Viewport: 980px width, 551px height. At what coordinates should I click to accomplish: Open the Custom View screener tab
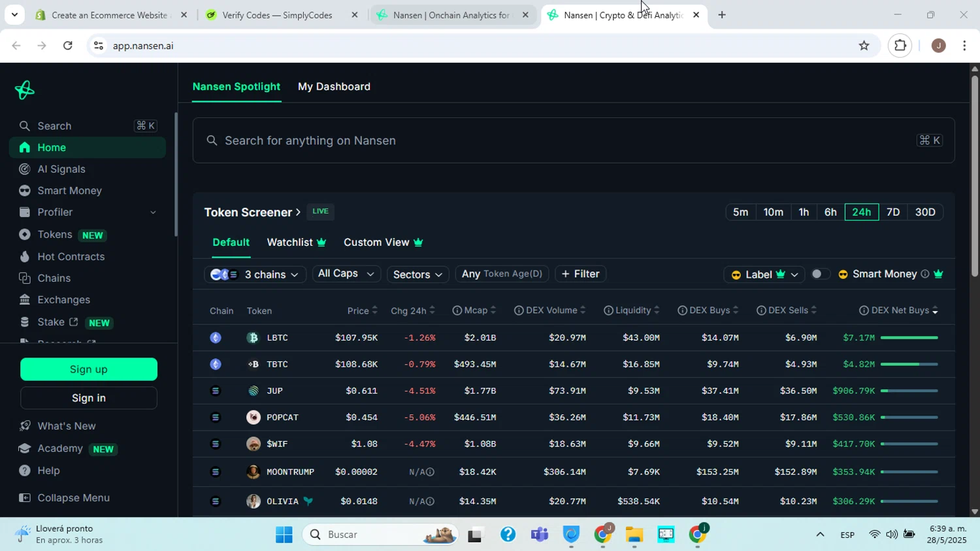[x=384, y=242]
